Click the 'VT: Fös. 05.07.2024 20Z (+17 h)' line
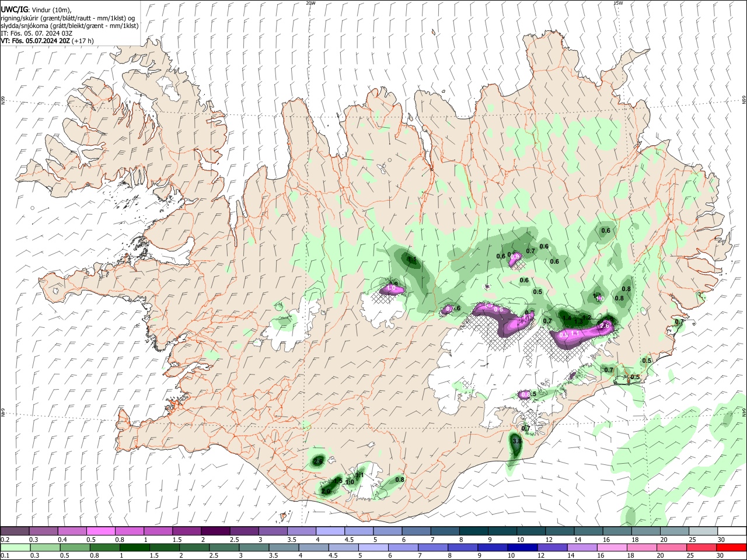The image size is (747, 560). [x=47, y=41]
